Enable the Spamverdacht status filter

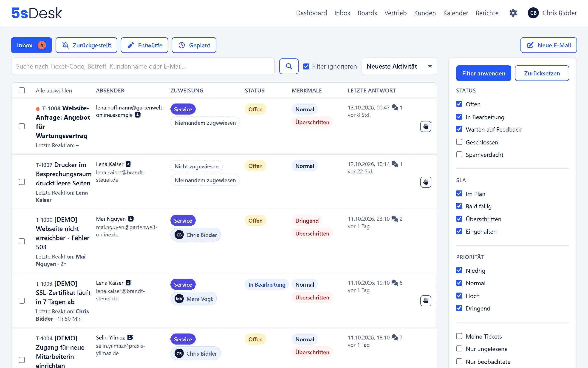[x=459, y=154]
